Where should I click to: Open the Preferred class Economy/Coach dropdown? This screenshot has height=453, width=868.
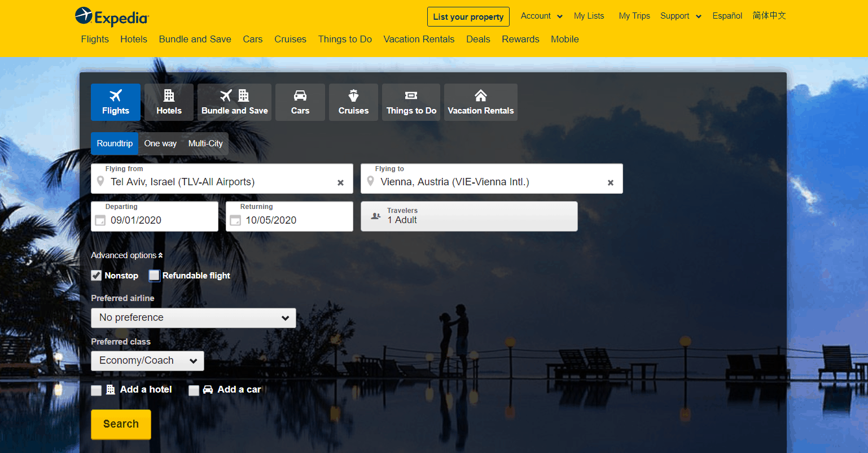[147, 361]
